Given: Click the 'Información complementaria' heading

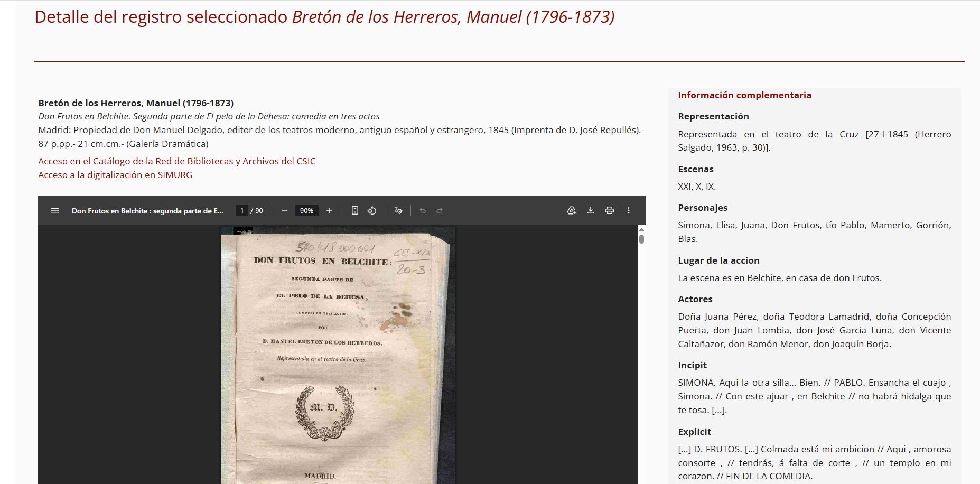Looking at the screenshot, I should [744, 95].
